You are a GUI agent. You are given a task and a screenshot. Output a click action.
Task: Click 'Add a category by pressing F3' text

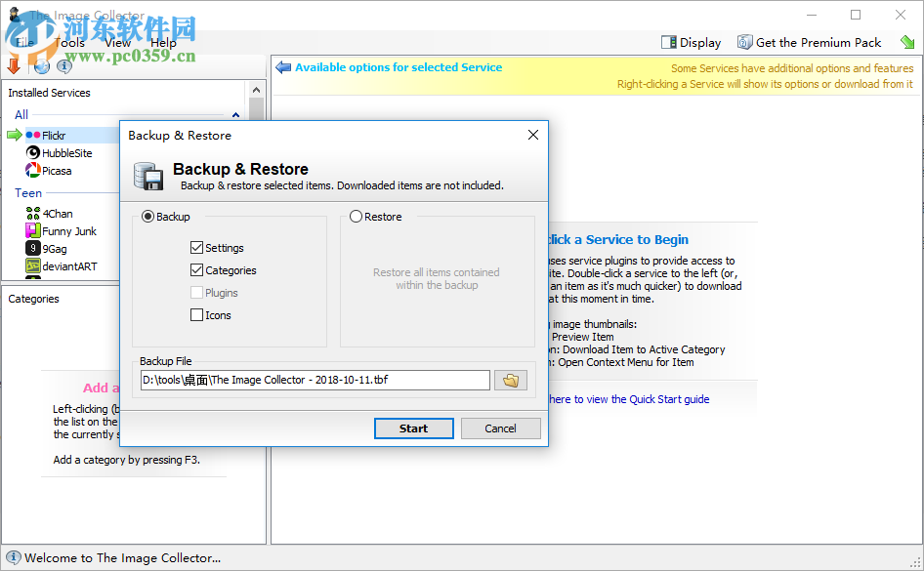pos(127,460)
